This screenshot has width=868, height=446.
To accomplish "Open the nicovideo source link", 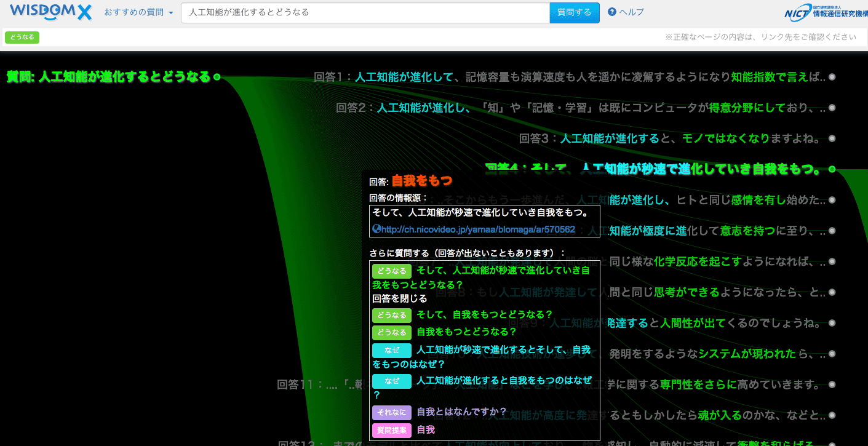I will pos(478,229).
